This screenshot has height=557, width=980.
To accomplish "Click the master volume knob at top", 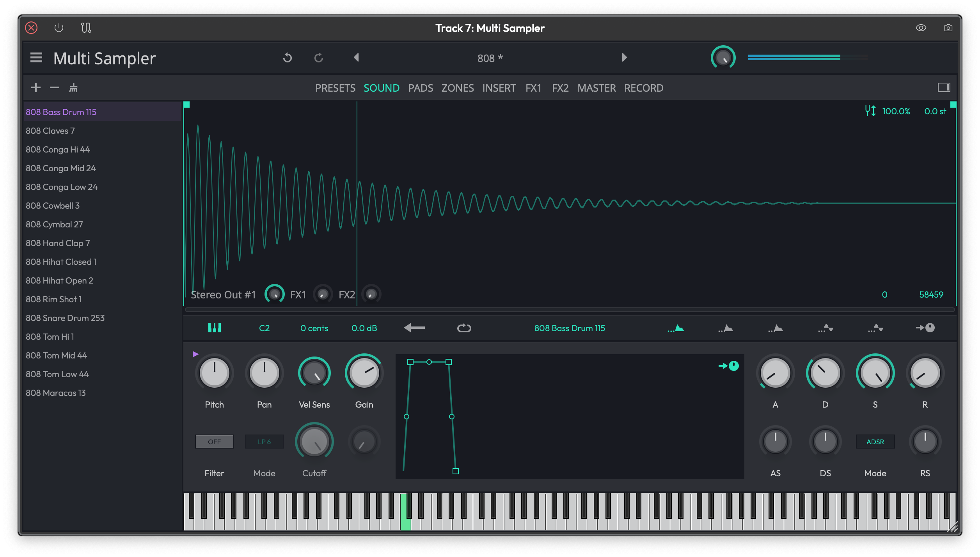I will coord(723,58).
